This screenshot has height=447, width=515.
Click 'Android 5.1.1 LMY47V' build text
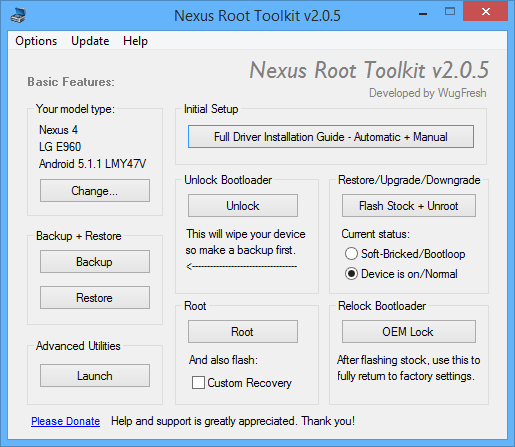click(93, 164)
